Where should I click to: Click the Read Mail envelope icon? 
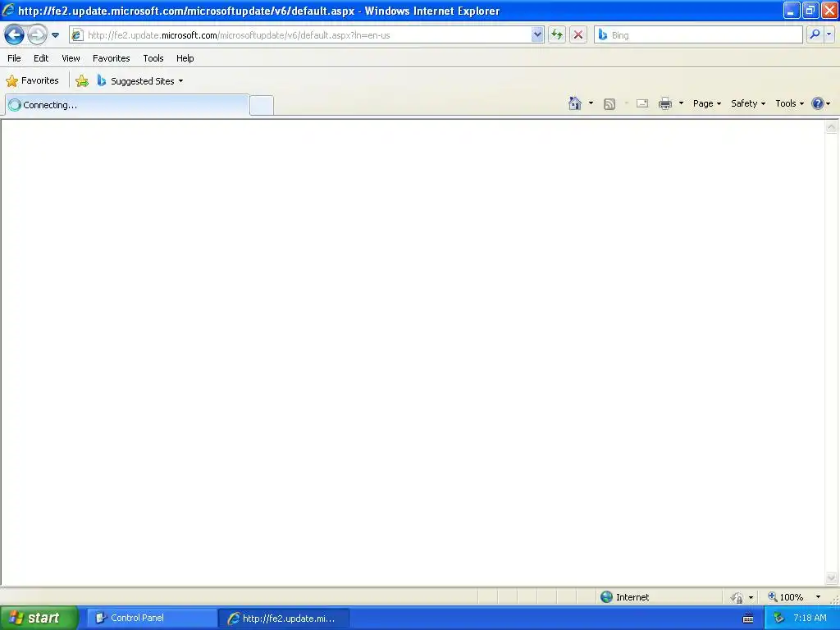642,103
